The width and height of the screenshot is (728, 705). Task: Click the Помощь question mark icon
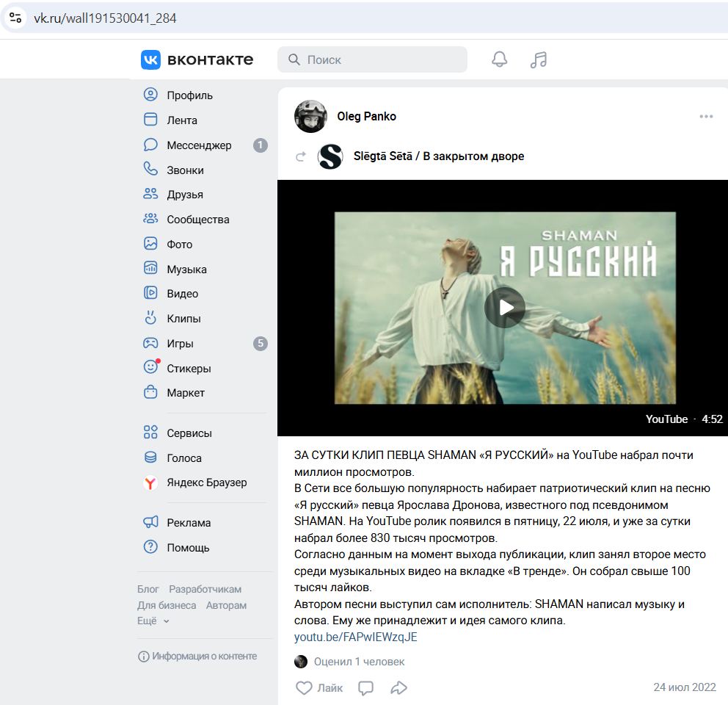[150, 547]
